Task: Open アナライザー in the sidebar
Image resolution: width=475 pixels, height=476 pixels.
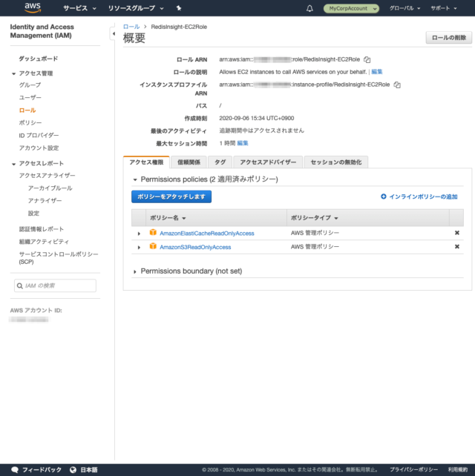Action: tap(45, 201)
